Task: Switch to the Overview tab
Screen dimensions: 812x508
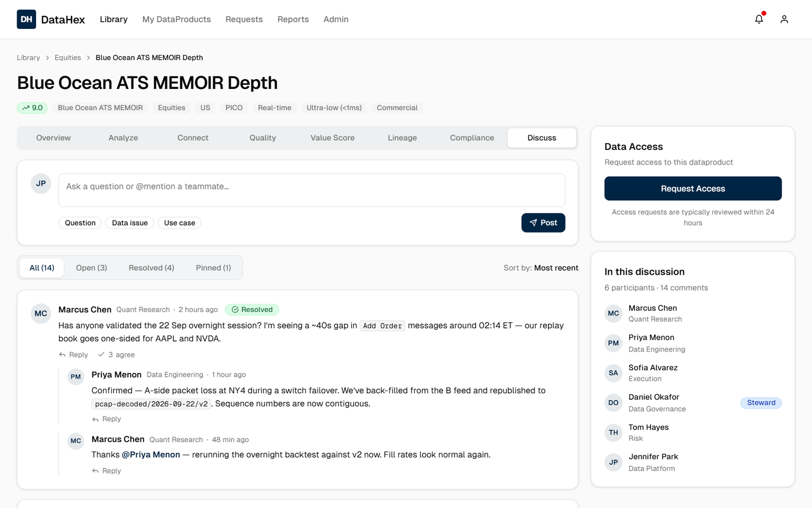Action: (x=53, y=138)
